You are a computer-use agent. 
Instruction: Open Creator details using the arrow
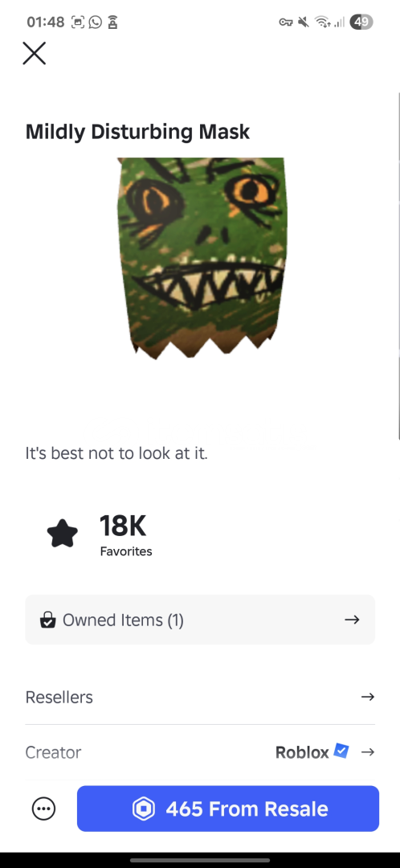point(367,751)
